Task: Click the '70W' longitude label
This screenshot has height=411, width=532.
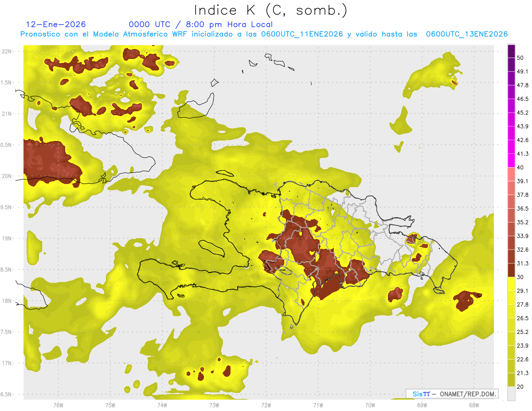Action: point(370,405)
